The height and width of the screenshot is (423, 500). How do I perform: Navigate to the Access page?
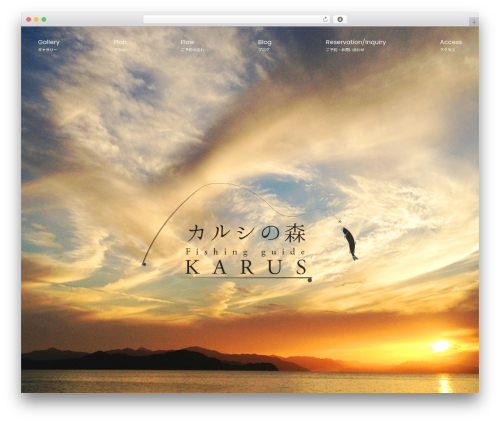(451, 45)
